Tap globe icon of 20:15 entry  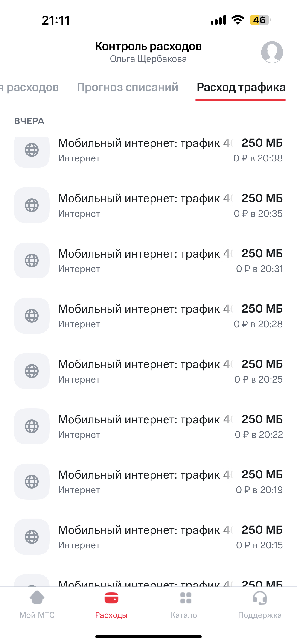point(32,537)
